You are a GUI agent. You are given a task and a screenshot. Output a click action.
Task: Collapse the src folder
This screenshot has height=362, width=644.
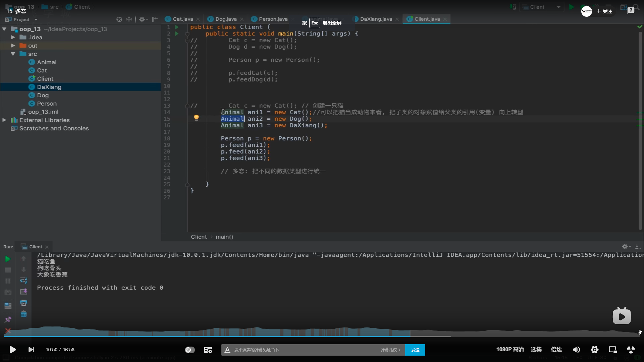13,54
